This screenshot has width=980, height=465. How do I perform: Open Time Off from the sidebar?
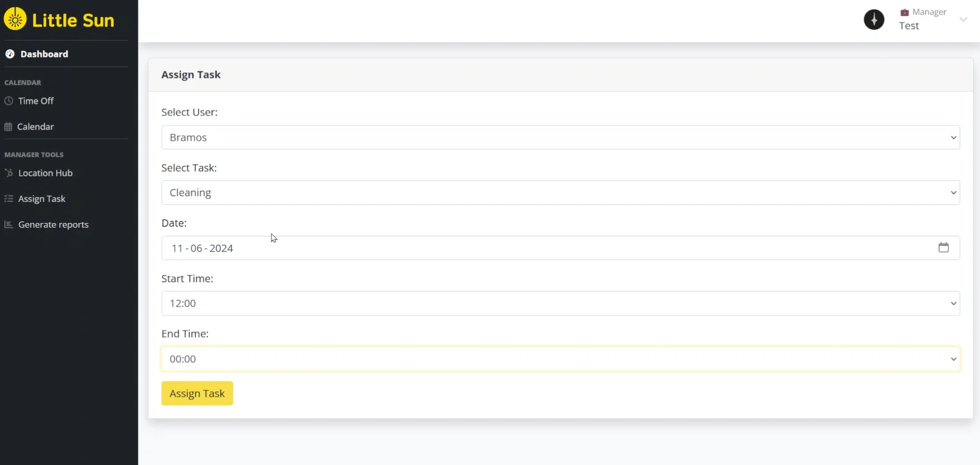(x=36, y=101)
